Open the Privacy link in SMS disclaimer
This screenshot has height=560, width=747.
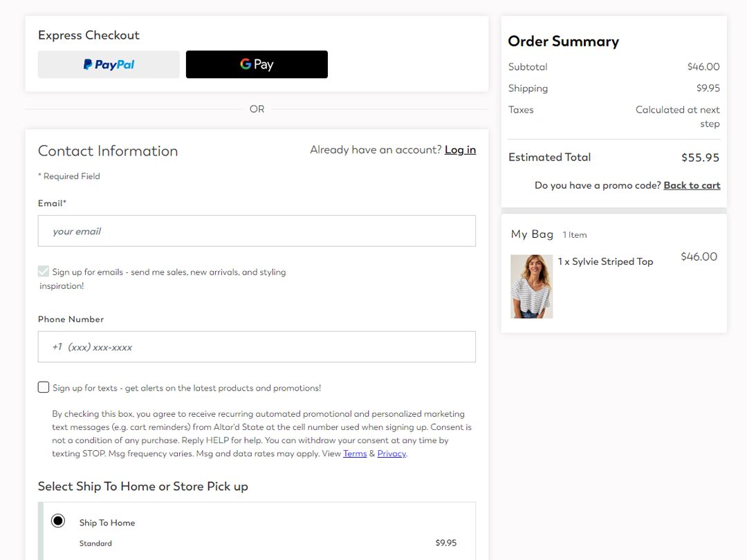tap(391, 454)
